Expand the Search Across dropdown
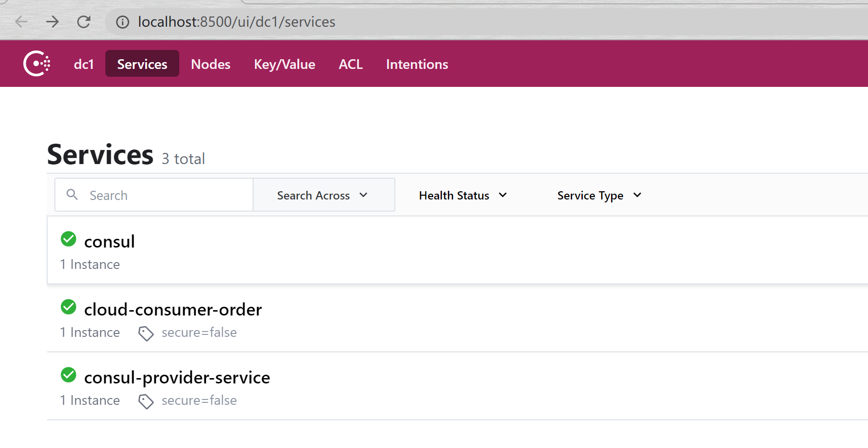This screenshot has width=868, height=448. (324, 195)
